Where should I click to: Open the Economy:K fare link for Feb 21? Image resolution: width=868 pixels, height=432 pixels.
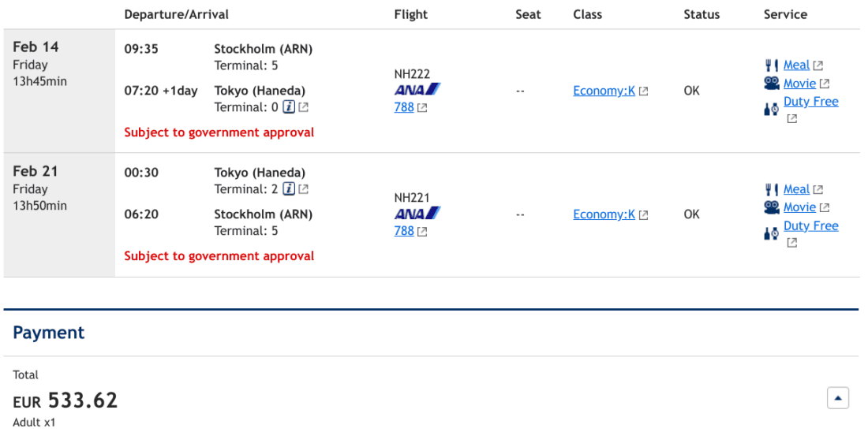pyautogui.click(x=604, y=214)
